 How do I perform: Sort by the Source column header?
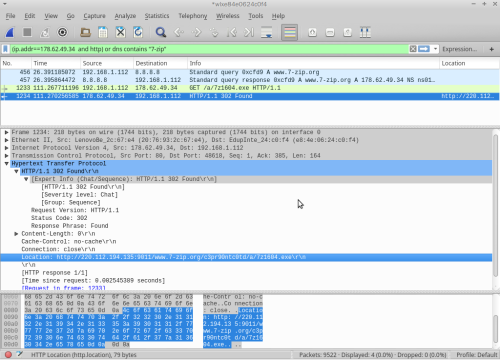pyautogui.click(x=107, y=63)
